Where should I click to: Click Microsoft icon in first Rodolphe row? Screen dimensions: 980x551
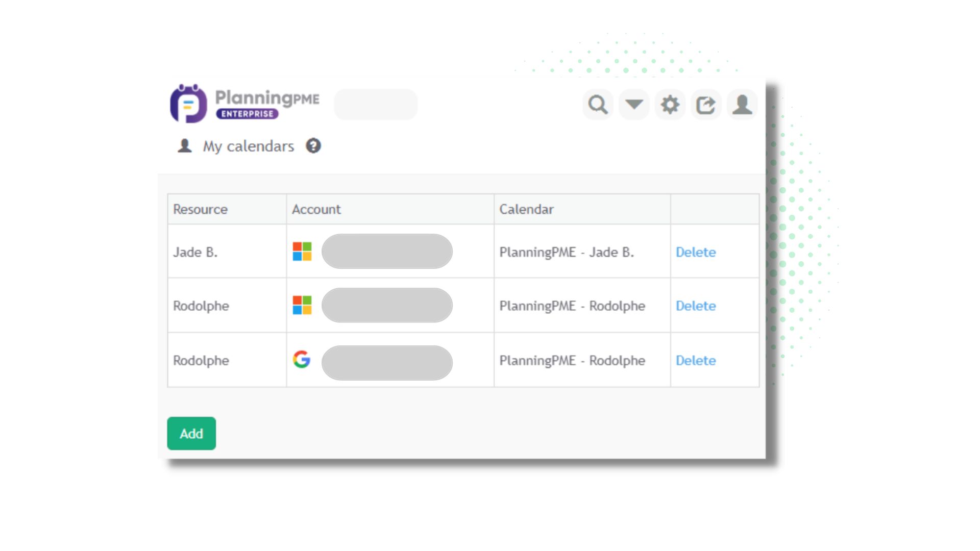pos(302,305)
